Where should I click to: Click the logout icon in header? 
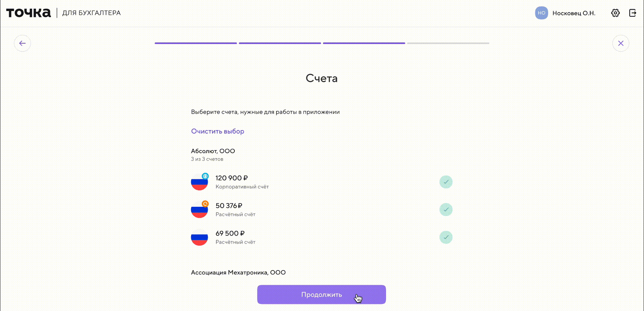(633, 13)
